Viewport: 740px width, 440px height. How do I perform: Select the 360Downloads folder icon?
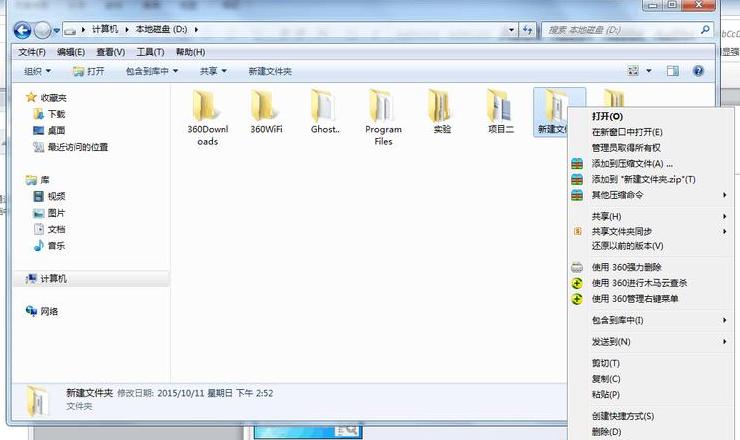[207, 107]
